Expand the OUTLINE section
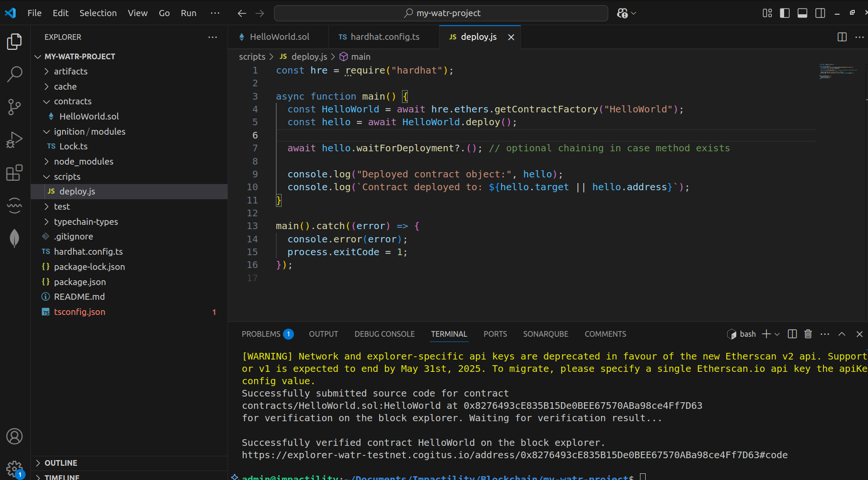 click(x=61, y=463)
